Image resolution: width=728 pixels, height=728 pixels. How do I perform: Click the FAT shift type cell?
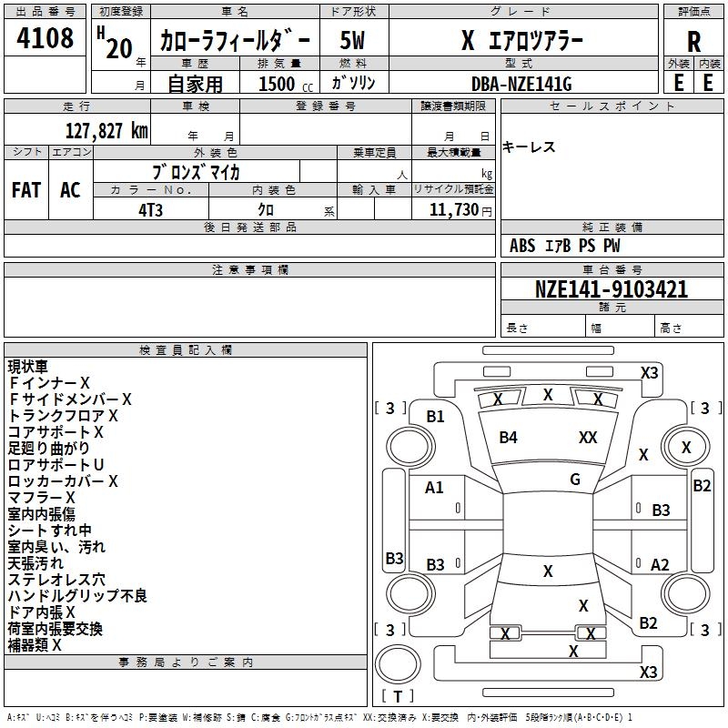[26, 190]
